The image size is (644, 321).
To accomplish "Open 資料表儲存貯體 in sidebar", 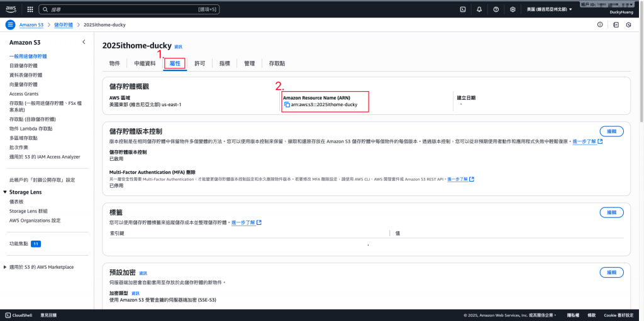I will pyautogui.click(x=25, y=75).
